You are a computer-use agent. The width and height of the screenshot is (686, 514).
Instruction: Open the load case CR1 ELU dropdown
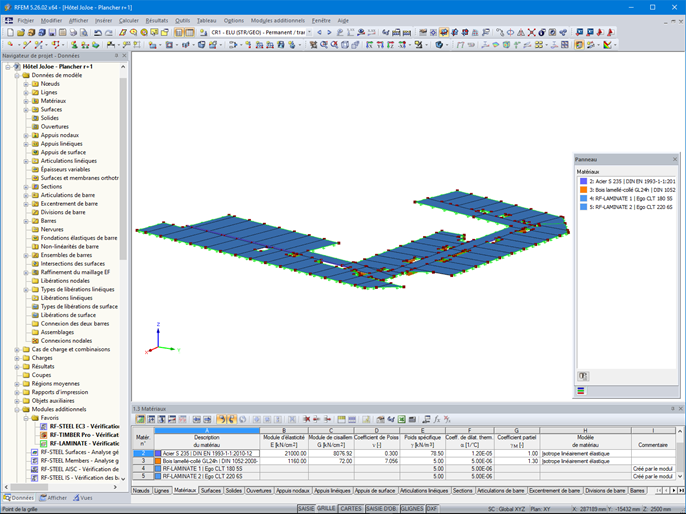[x=309, y=32]
